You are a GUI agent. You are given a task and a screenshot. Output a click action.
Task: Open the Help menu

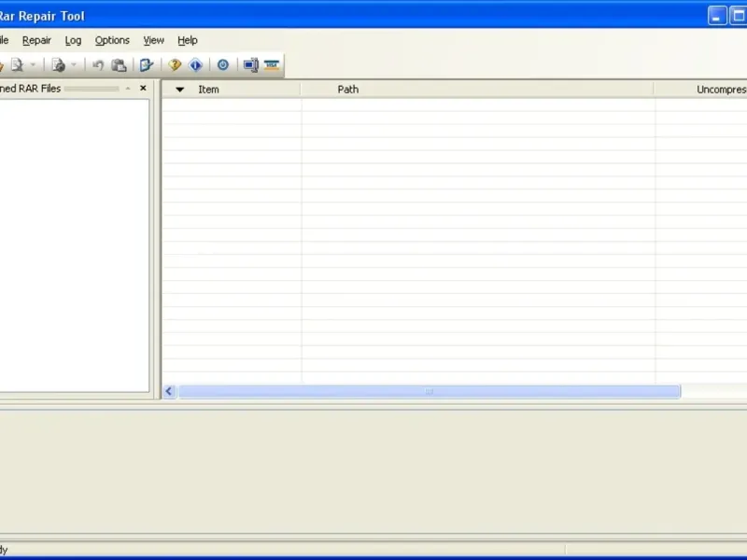tap(188, 40)
